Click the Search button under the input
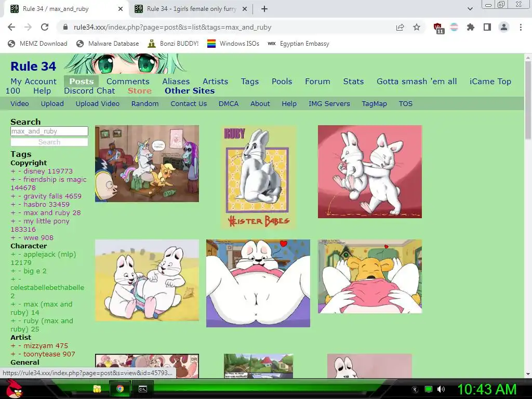Viewport: 532px width, 399px height. [x=49, y=142]
